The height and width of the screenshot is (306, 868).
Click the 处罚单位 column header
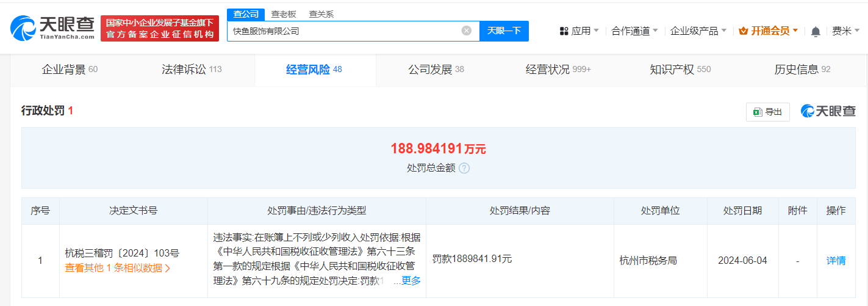click(660, 211)
